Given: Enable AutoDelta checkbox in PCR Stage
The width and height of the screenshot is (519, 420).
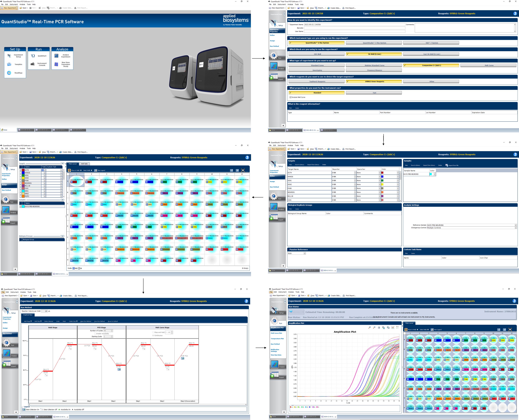Looking at the screenshot, I should 95,334.
